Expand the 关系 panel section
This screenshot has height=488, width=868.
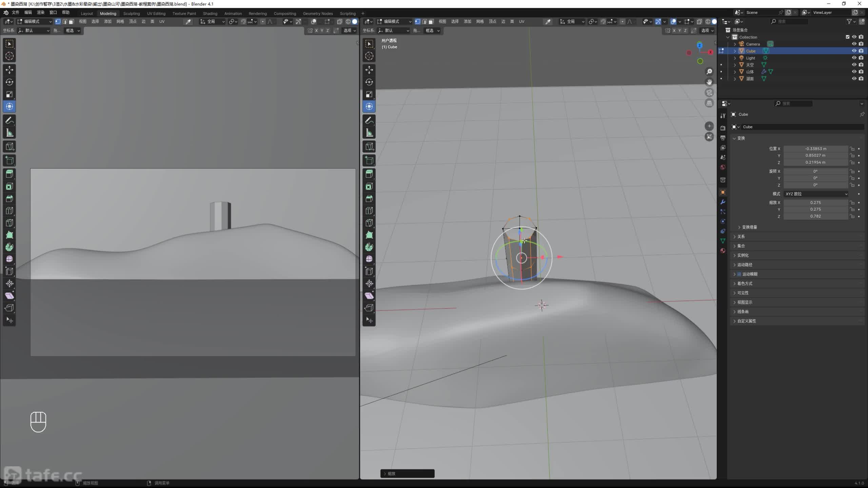[x=741, y=237]
